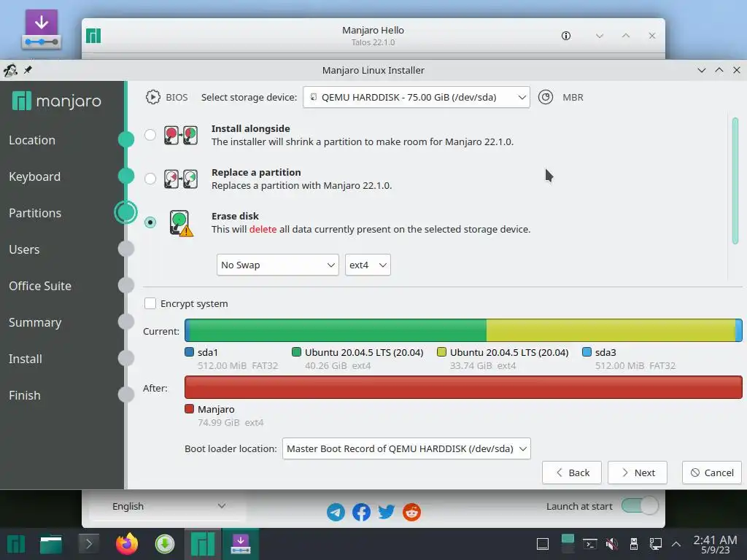Click the virtual desktop pager in tray
747x560 pixels.
click(568, 544)
